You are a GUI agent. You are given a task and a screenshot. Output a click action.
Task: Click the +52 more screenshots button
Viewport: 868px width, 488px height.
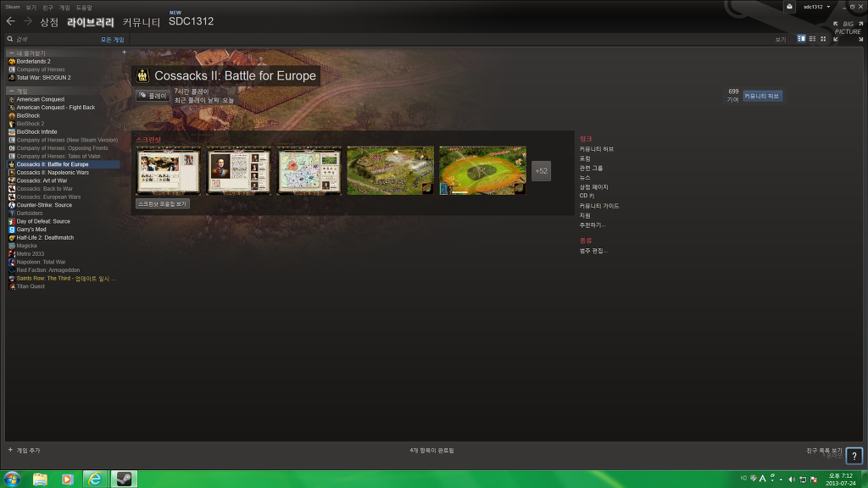click(x=541, y=171)
